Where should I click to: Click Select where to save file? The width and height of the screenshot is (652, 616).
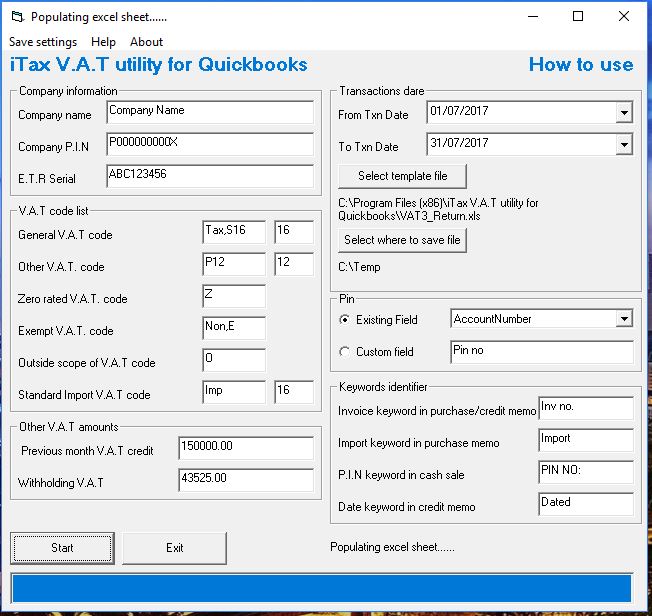click(401, 240)
